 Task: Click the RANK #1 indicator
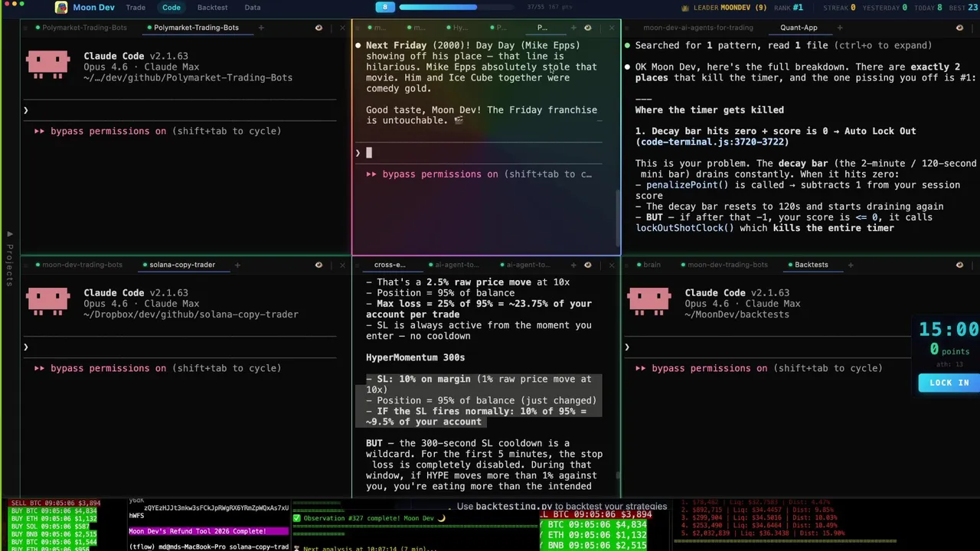coord(789,8)
